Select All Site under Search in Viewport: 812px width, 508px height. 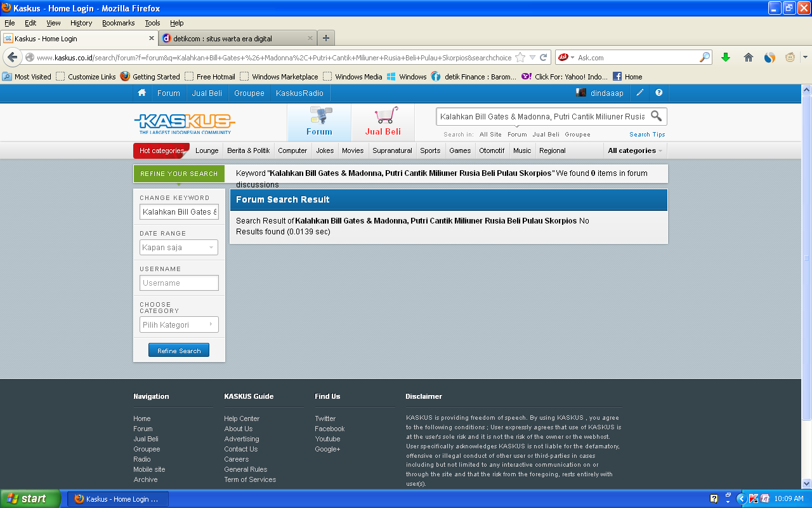pyautogui.click(x=490, y=135)
